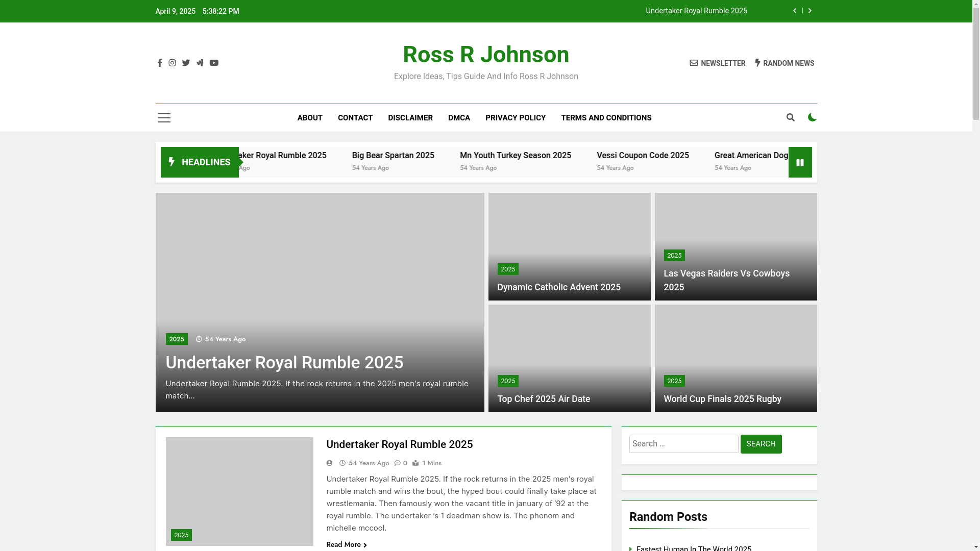The image size is (980, 551).
Task: Click the comment count 0 icon
Action: point(401,463)
